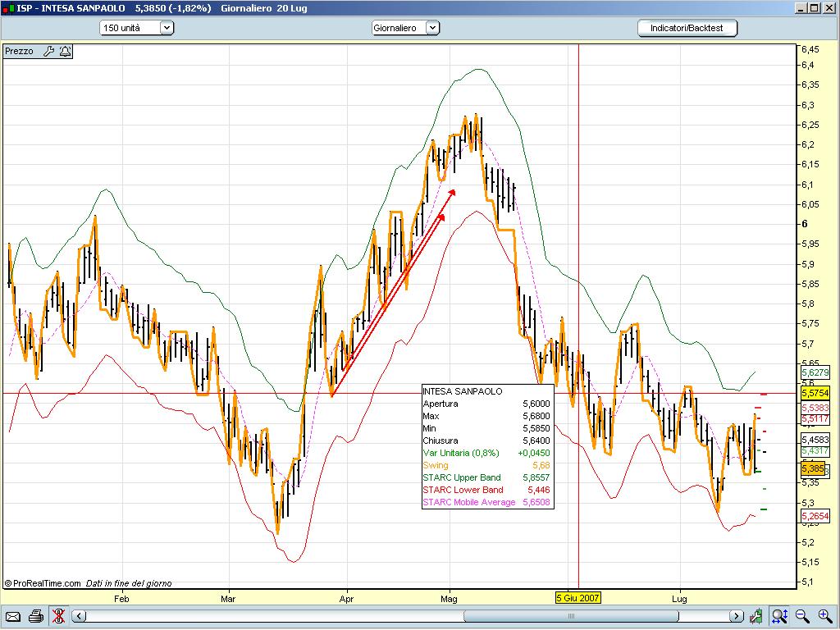The height and width of the screenshot is (630, 840).
Task: Click the orange 5,385 current price tag
Action: (x=813, y=469)
